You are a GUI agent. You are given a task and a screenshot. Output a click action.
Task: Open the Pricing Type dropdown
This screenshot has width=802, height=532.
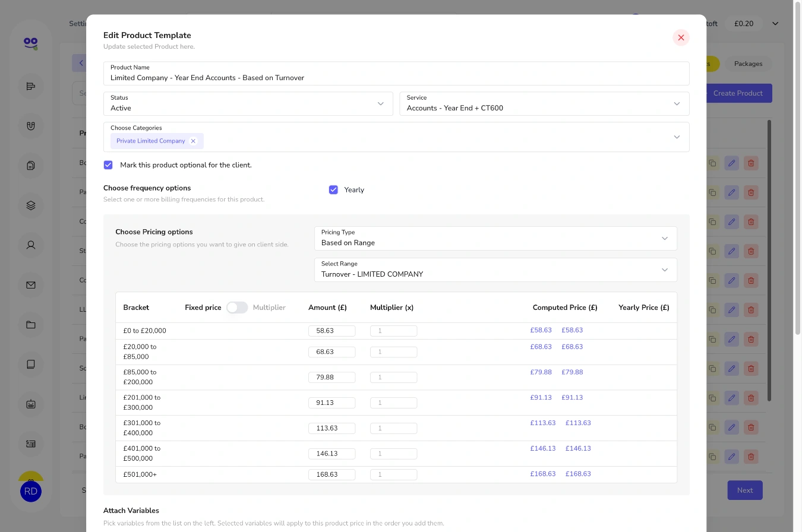(495, 238)
